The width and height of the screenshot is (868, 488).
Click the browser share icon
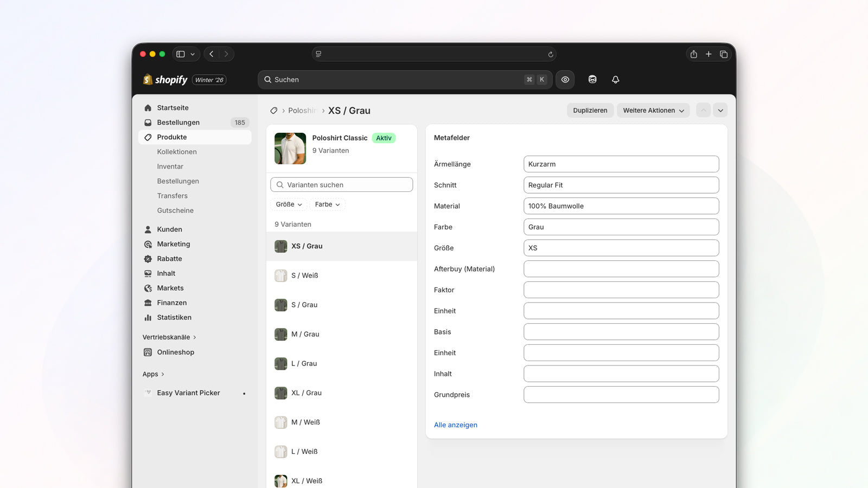point(693,54)
